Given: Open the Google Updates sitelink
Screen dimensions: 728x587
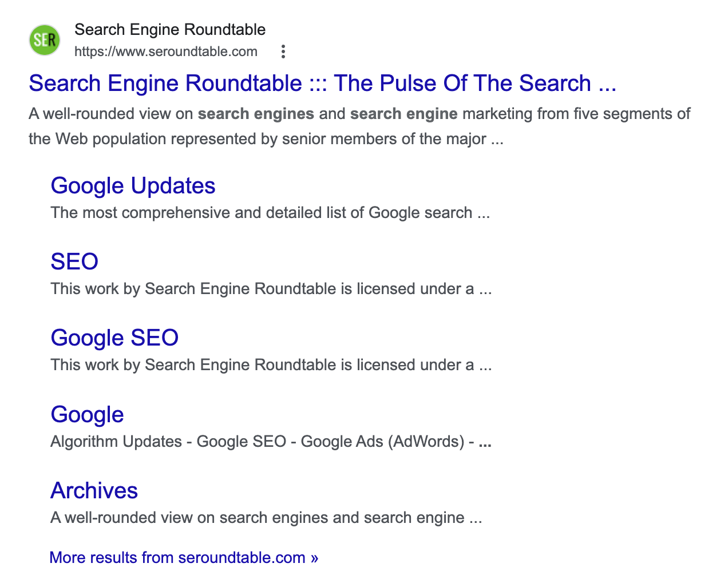Looking at the screenshot, I should (x=133, y=186).
